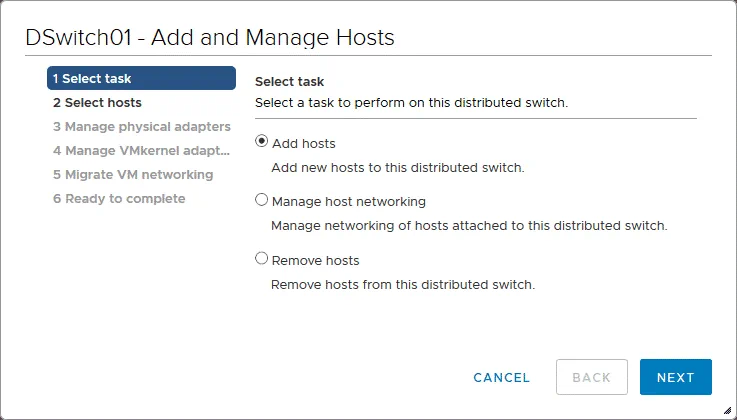Jump to step 3 Manage physical adapters
This screenshot has height=420, width=737.
click(x=141, y=127)
